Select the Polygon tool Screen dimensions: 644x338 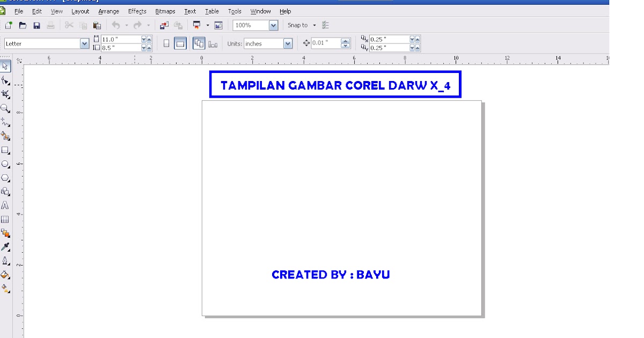(x=5, y=178)
